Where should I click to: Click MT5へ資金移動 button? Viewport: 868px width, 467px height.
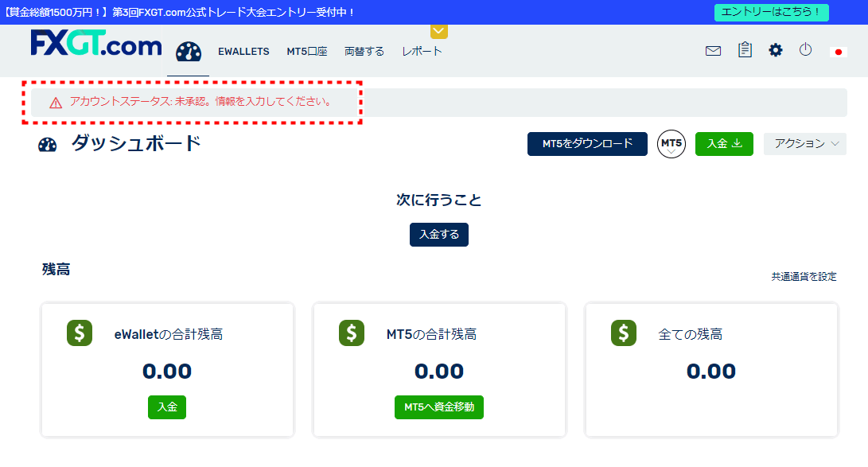point(439,407)
